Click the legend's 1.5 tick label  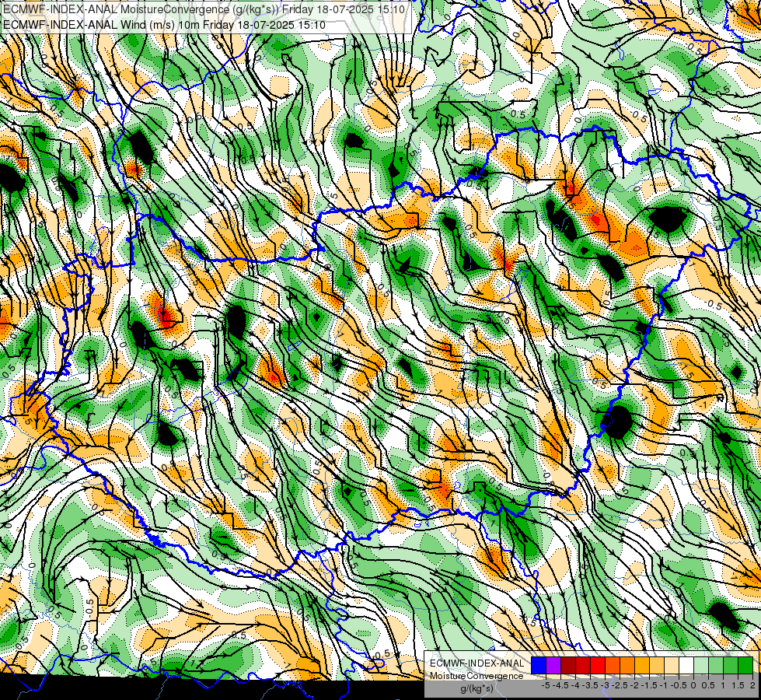coord(737,685)
